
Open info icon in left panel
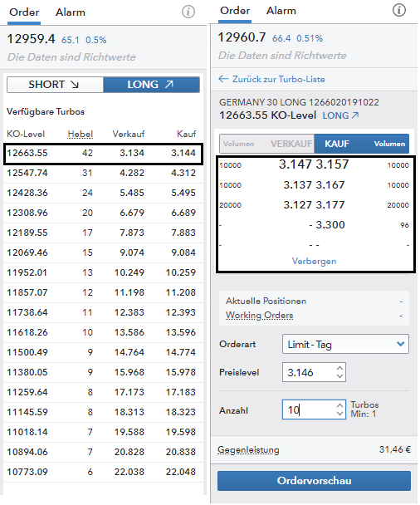click(188, 12)
